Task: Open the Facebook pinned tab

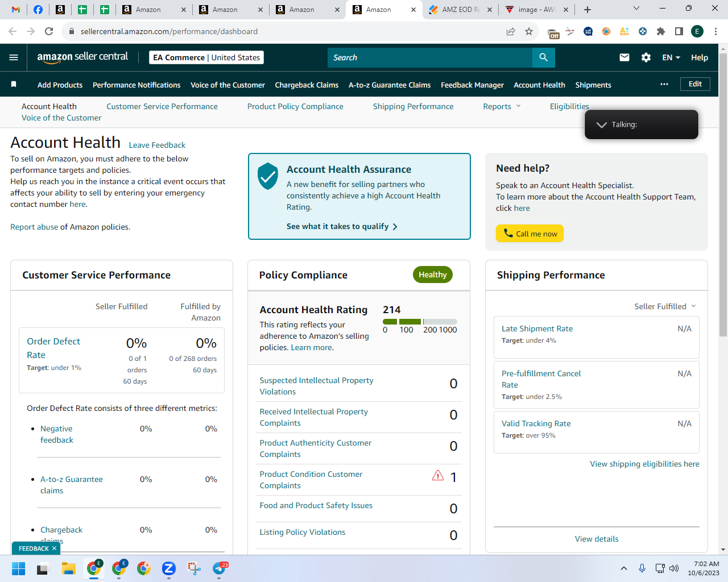Action: coord(38,10)
